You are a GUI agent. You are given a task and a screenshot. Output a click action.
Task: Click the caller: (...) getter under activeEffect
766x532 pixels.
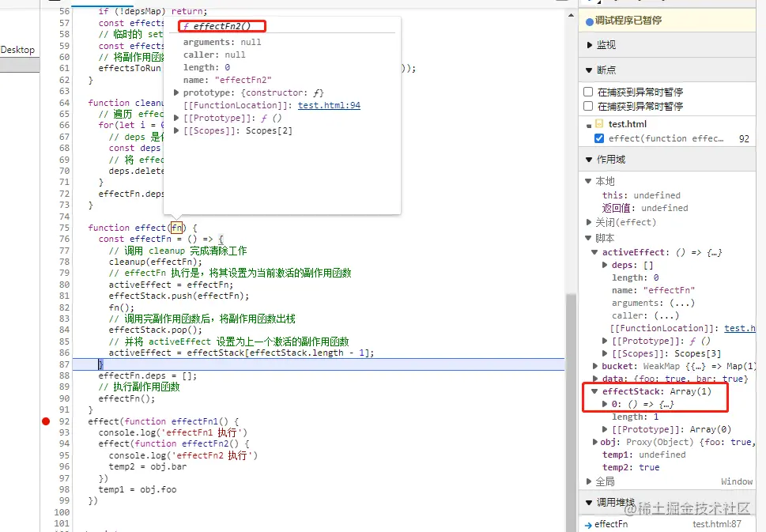pos(645,315)
